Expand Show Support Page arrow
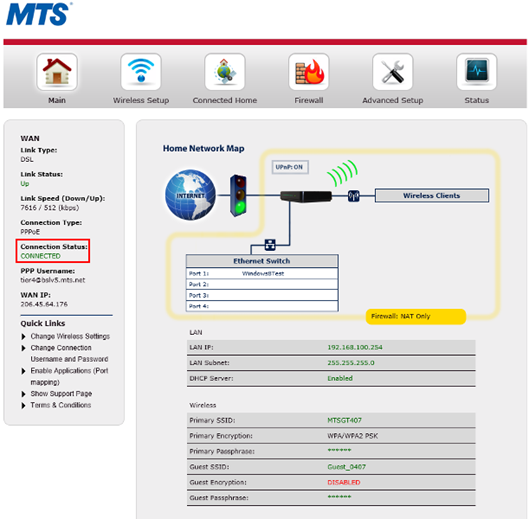Image resolution: width=529 pixels, height=519 pixels. coord(23,394)
